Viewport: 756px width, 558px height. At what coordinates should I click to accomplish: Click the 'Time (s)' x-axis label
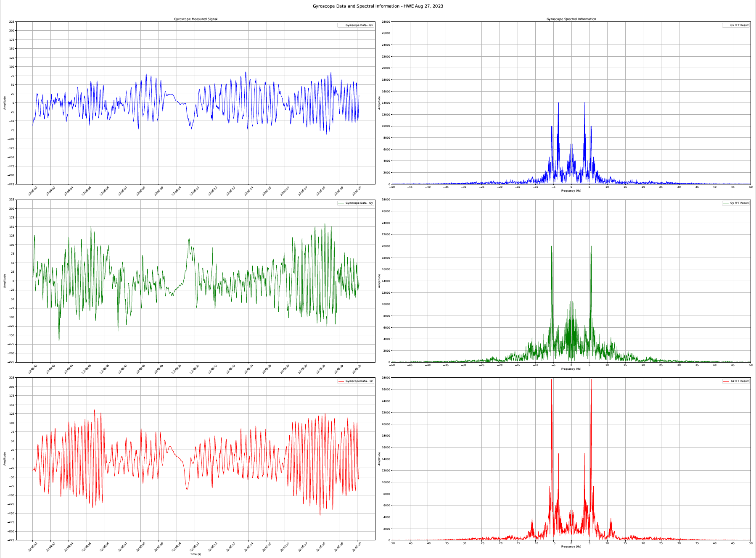click(x=196, y=554)
